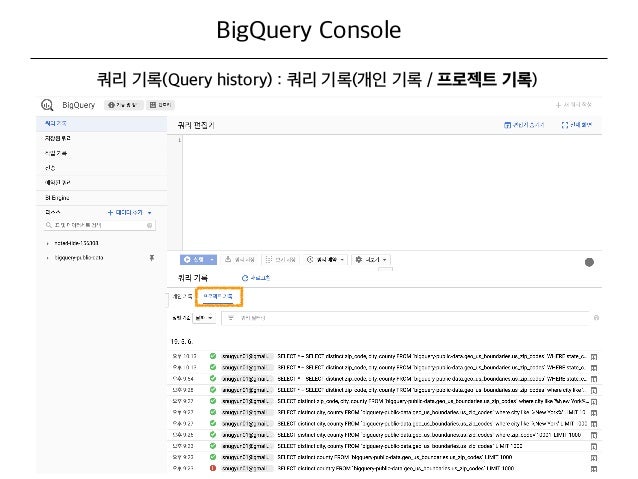Image resolution: width=638 pixels, height=479 pixels.
Task: Click the compose new query link at top right
Action: [574, 105]
